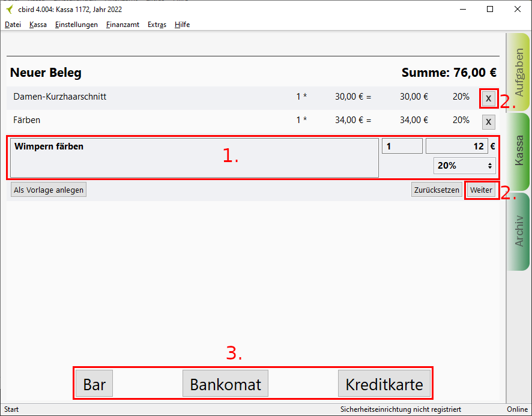Choose Bankomat payment
The width and height of the screenshot is (532, 416).
coord(225,384)
